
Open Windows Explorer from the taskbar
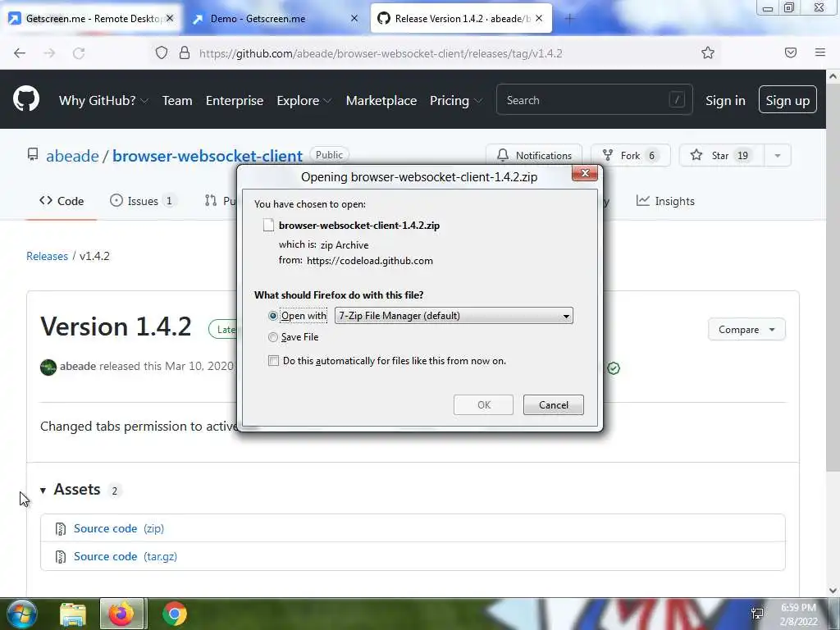pos(73,614)
